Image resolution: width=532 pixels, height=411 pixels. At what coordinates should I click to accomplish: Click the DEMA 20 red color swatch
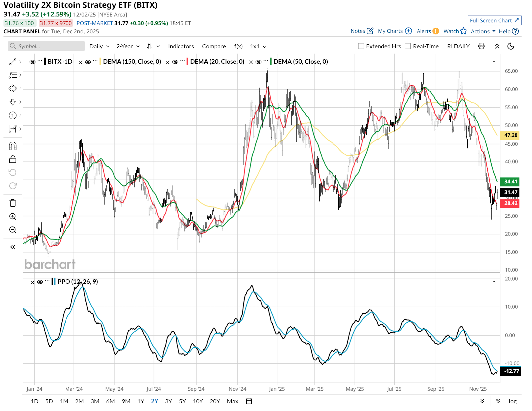tap(187, 62)
